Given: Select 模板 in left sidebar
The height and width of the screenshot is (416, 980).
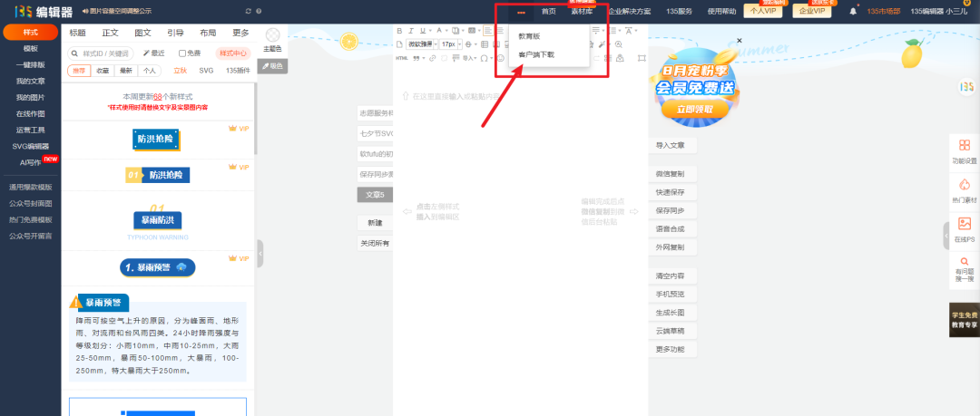Looking at the screenshot, I should [30, 48].
